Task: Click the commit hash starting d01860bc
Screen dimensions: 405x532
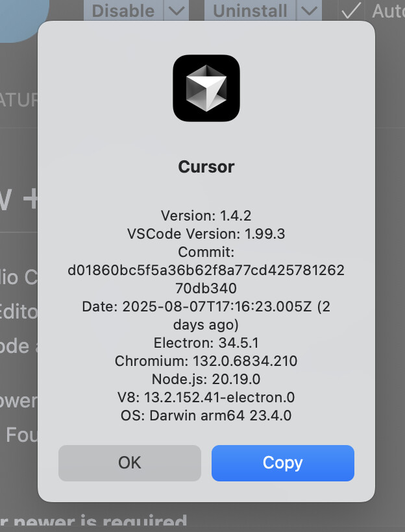Action: pos(206,279)
